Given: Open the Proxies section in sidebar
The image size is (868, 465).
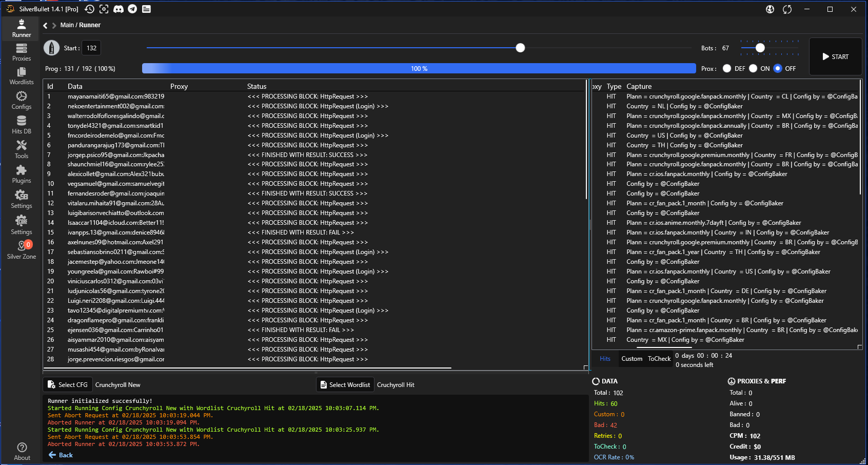Looking at the screenshot, I should [22, 52].
